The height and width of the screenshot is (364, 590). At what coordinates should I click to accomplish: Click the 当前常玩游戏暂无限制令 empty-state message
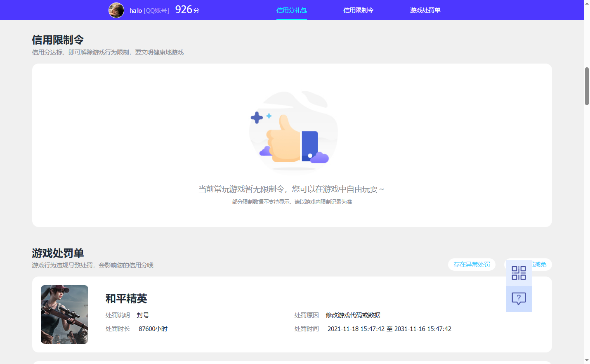[x=291, y=189]
